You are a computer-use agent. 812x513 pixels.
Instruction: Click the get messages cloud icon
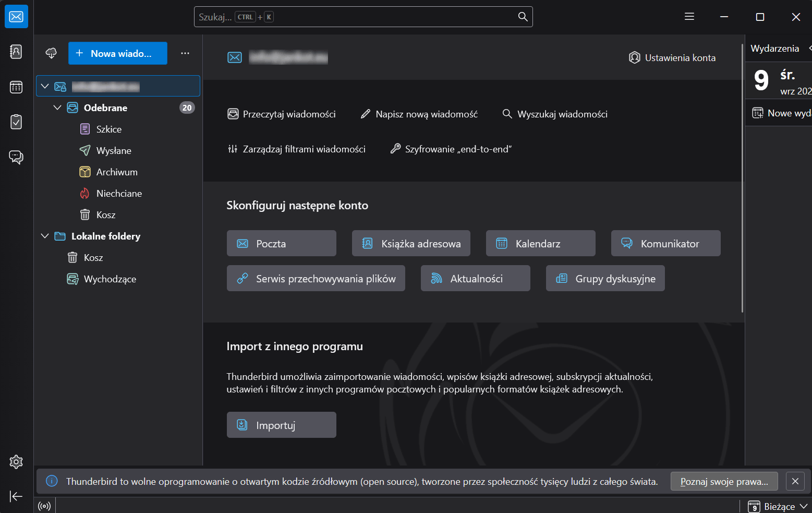51,53
